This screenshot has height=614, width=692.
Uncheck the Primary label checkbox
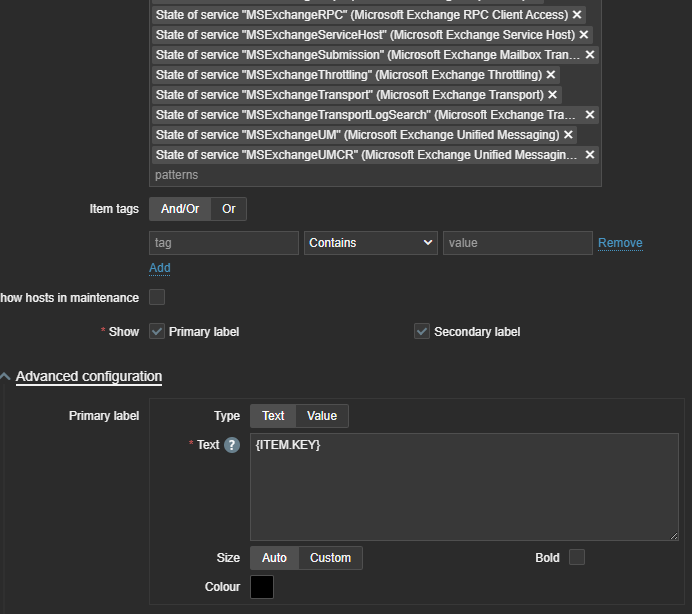tap(157, 331)
